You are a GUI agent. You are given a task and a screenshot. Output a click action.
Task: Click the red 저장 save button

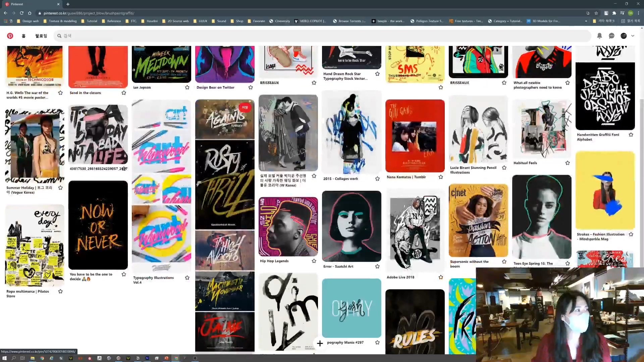245,107
